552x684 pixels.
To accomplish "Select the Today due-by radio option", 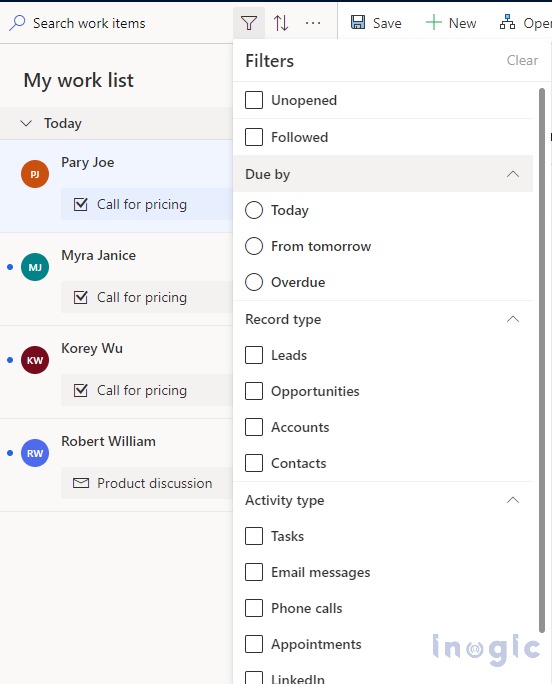I will coord(254,210).
